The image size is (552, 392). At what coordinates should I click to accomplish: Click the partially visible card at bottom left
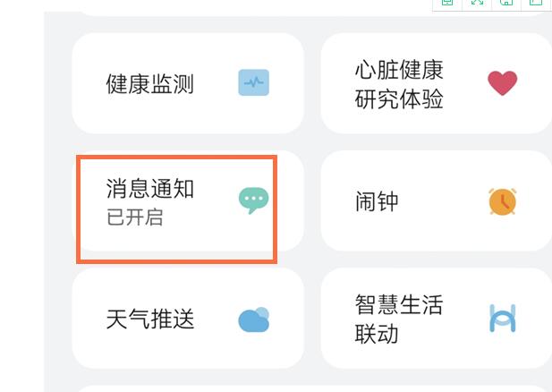(188, 388)
